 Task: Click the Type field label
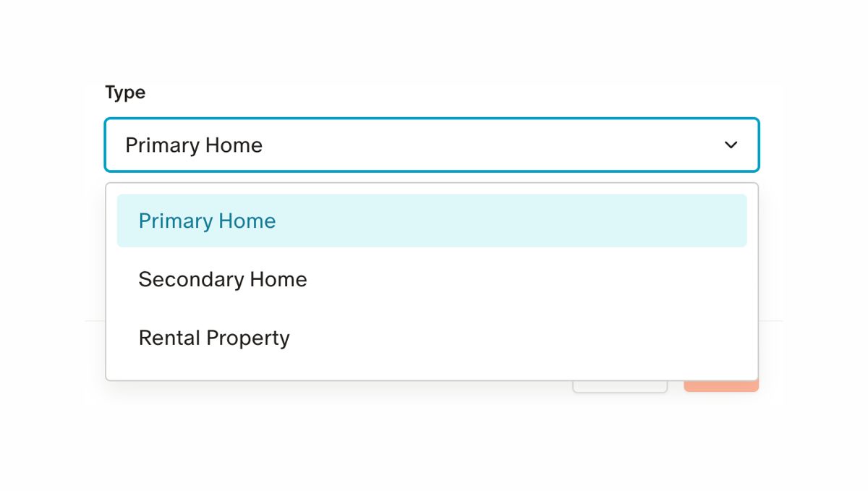click(x=125, y=92)
